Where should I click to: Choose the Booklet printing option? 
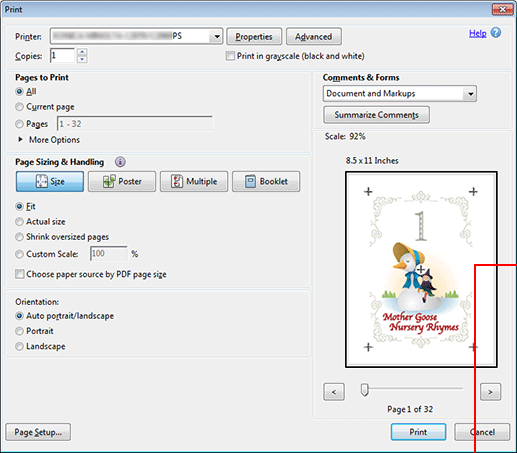click(266, 181)
